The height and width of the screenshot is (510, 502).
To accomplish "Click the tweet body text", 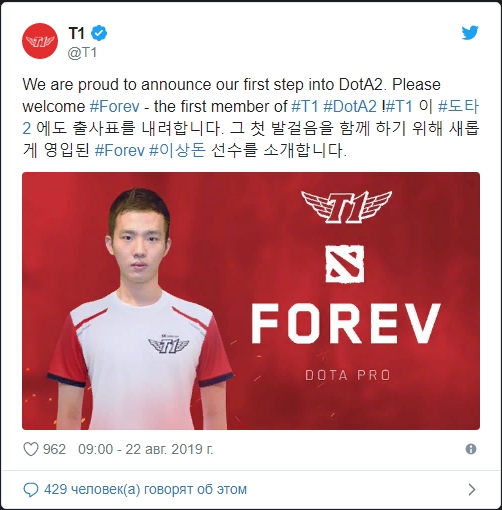I will [x=251, y=117].
